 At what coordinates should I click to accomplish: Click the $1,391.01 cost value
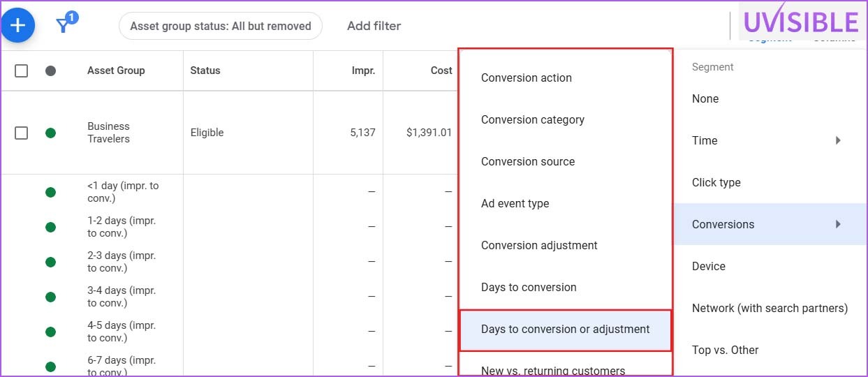pyautogui.click(x=429, y=133)
